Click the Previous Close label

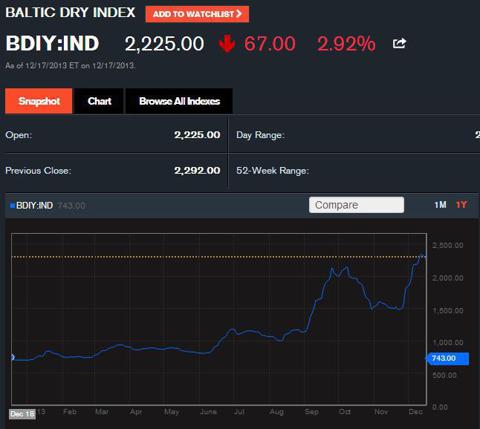tap(38, 170)
